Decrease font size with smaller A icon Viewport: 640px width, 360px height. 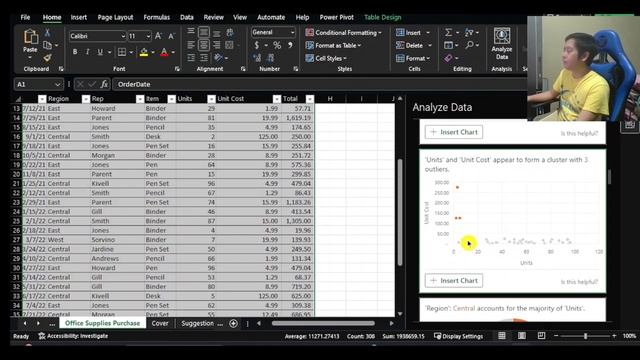pos(171,36)
